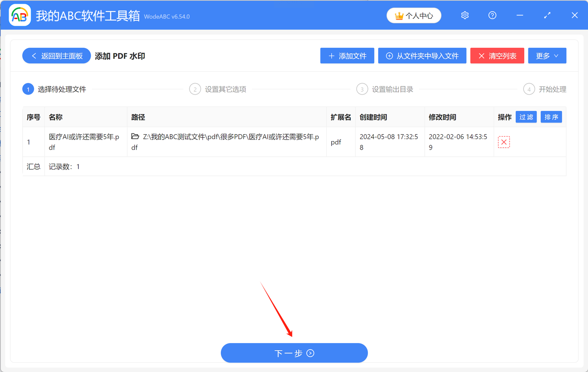588x372 pixels.
Task: Toggle full-screen with the expand arrows icon
Action: point(547,15)
